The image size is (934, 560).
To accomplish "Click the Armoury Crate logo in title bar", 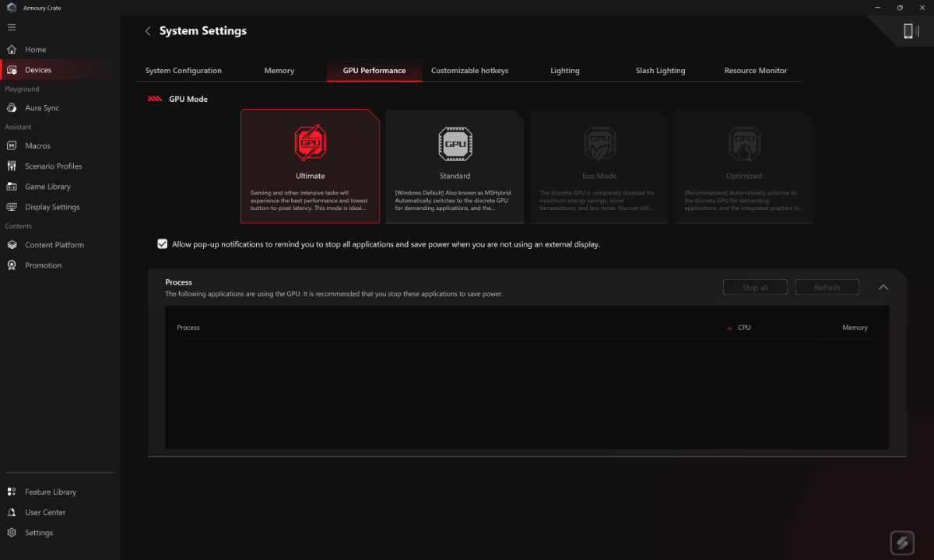I will click(12, 8).
